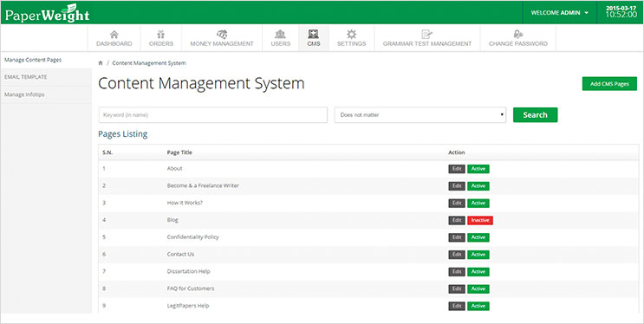Focus the Keyword (in name) field
Screen dimensions: 644x324
pyautogui.click(x=213, y=115)
